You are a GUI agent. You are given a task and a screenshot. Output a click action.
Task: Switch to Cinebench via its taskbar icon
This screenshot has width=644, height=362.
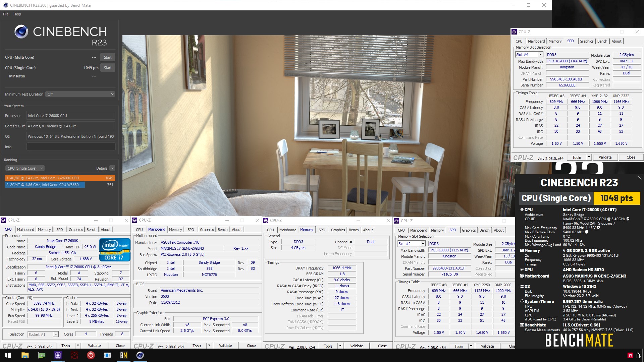pyautogui.click(x=140, y=355)
